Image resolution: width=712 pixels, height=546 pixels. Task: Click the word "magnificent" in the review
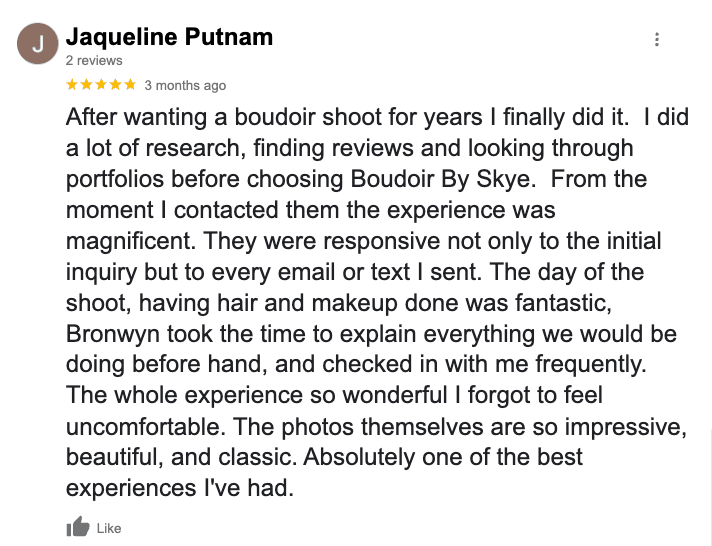pyautogui.click(x=130, y=241)
